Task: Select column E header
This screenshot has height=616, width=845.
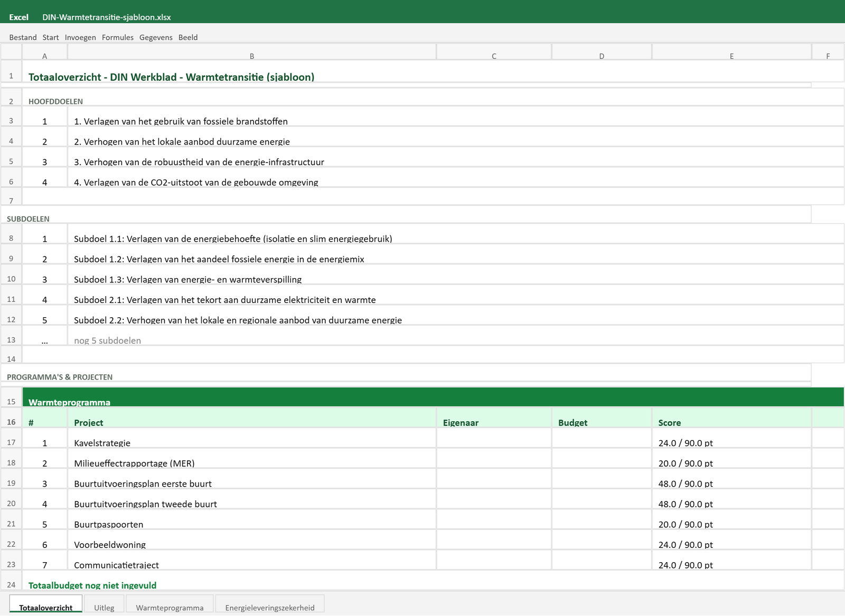Action: 731,52
